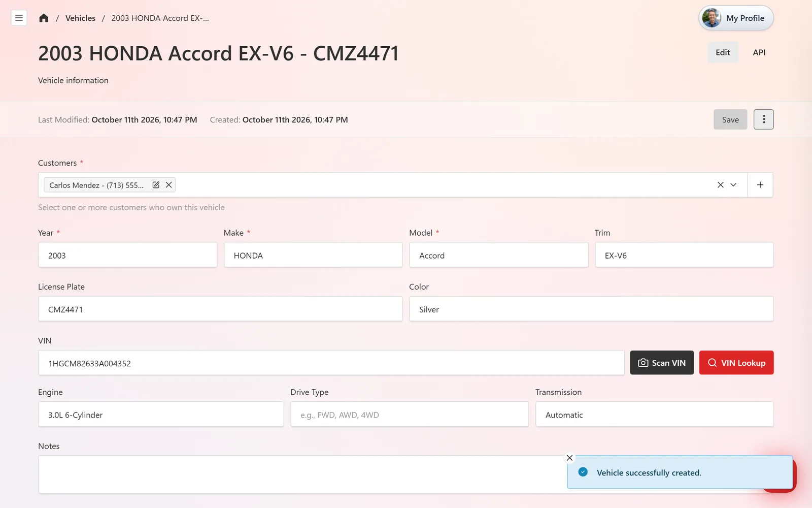Expand the Customers dropdown chevron
This screenshot has height=508, width=812.
733,185
